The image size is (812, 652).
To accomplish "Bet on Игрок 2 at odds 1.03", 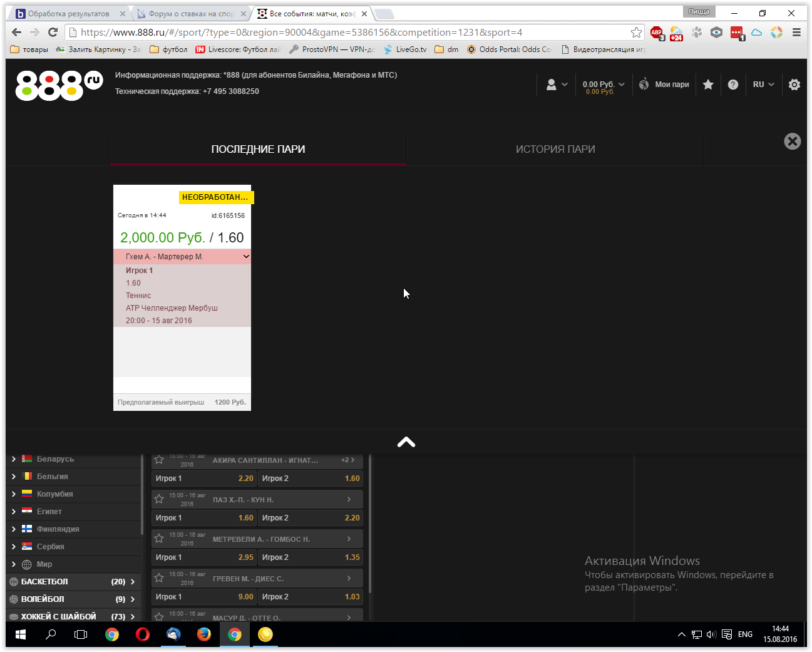I will (x=311, y=597).
